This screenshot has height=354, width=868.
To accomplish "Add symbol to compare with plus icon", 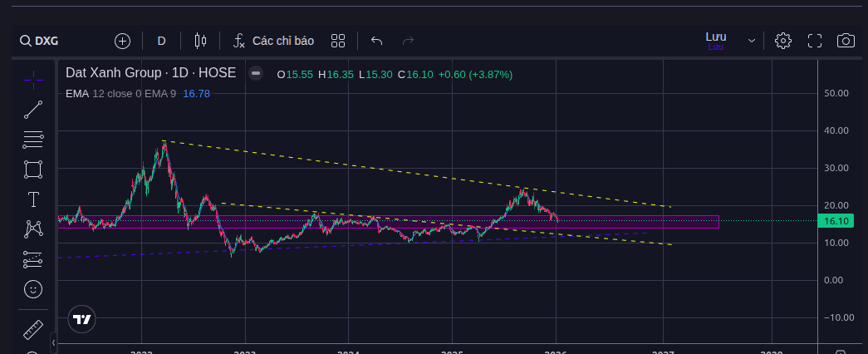I will coord(122,41).
